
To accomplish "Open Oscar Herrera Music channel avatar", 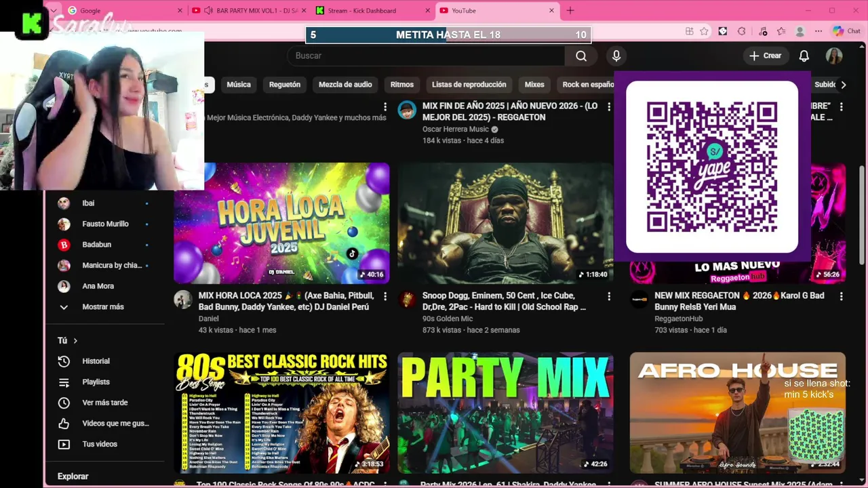I will [407, 110].
